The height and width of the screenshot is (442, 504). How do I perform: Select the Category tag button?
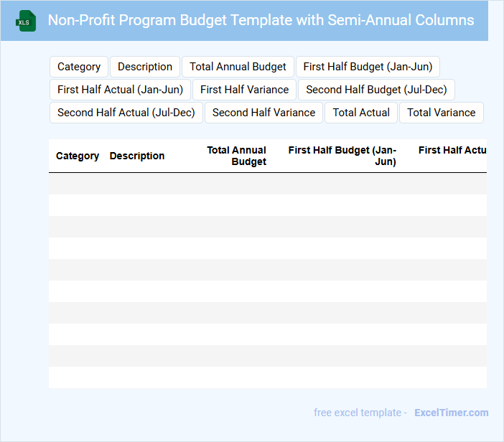click(79, 67)
